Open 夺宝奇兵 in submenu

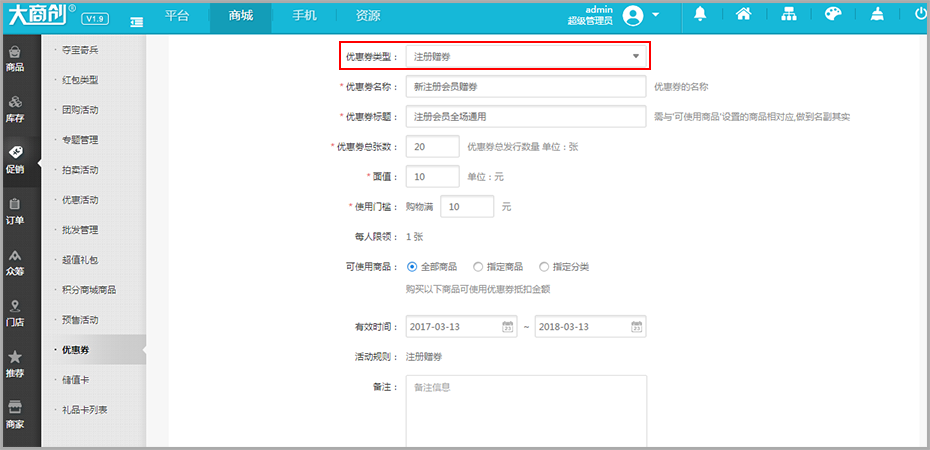(80, 50)
